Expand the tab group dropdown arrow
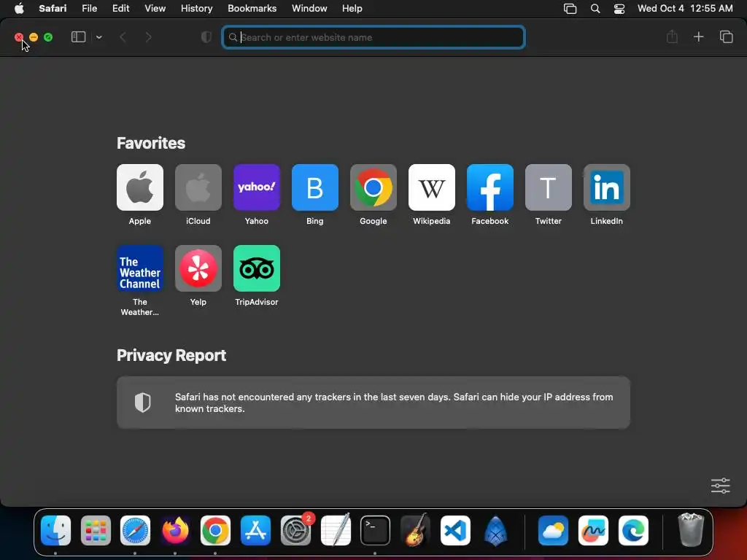747x560 pixels. tap(98, 37)
